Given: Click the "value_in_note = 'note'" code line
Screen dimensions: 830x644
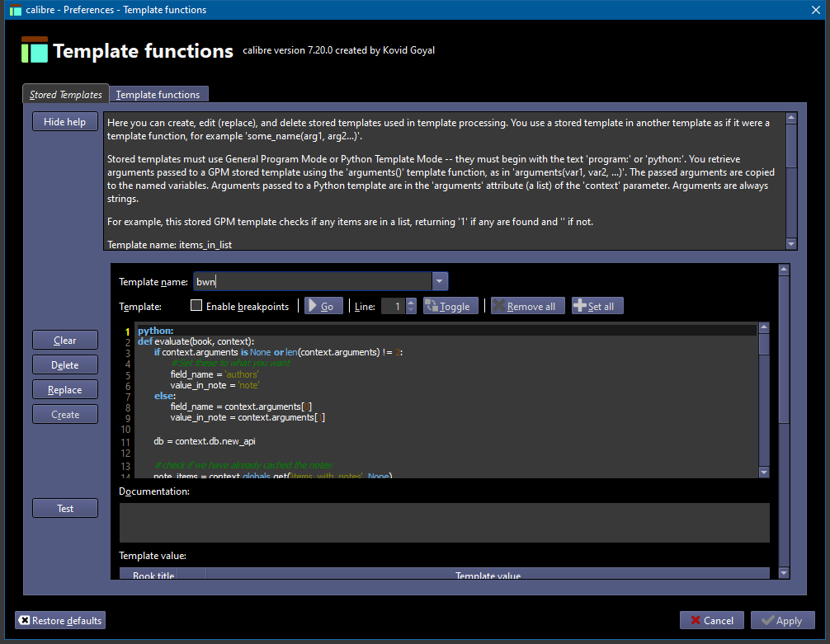Looking at the screenshot, I should coord(215,385).
